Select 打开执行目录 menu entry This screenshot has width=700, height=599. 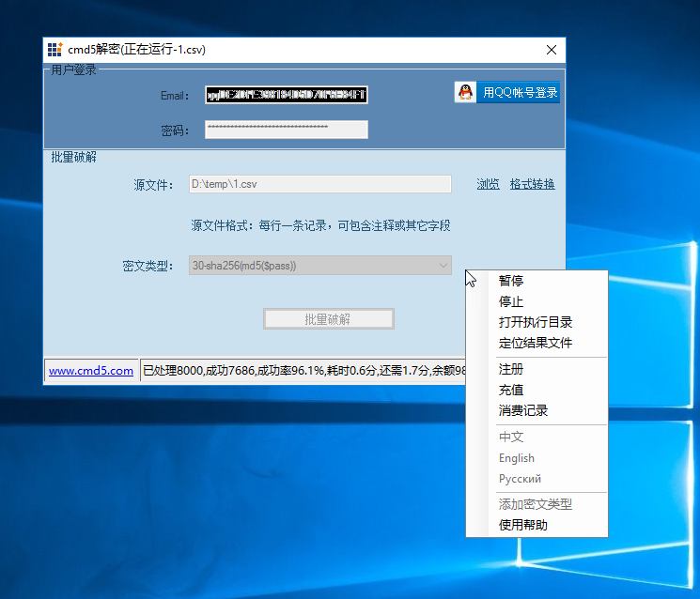click(x=537, y=322)
